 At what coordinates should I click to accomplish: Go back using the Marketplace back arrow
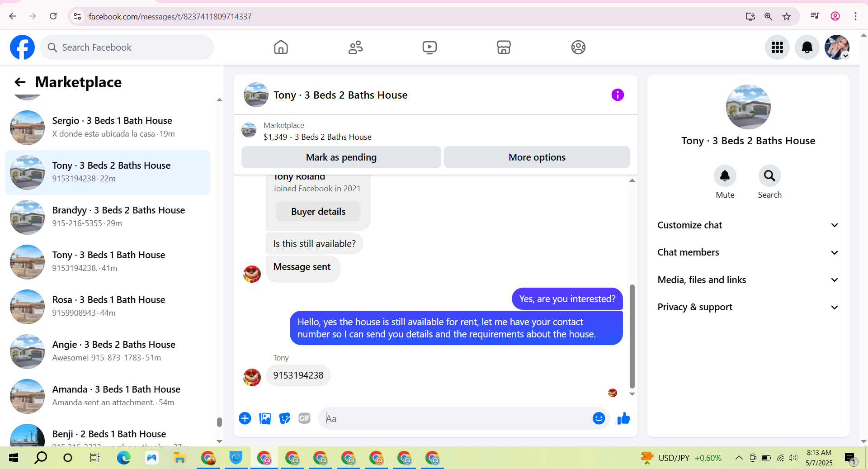pos(20,82)
